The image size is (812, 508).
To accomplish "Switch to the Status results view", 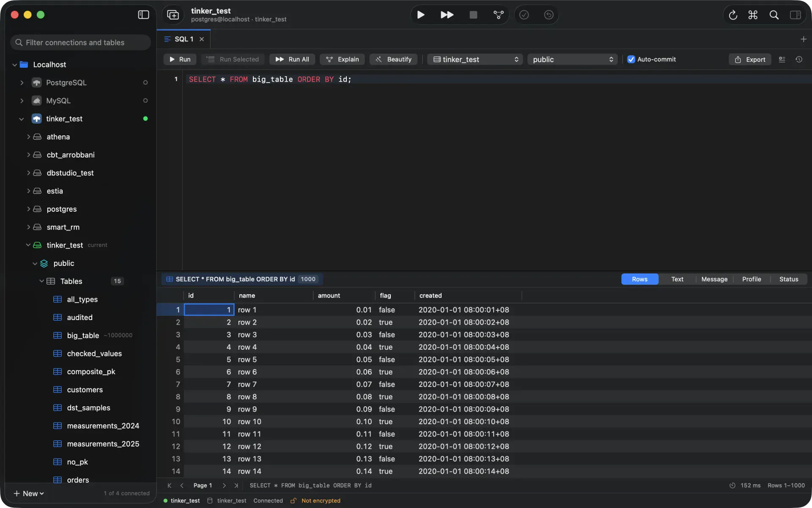I will coord(789,279).
